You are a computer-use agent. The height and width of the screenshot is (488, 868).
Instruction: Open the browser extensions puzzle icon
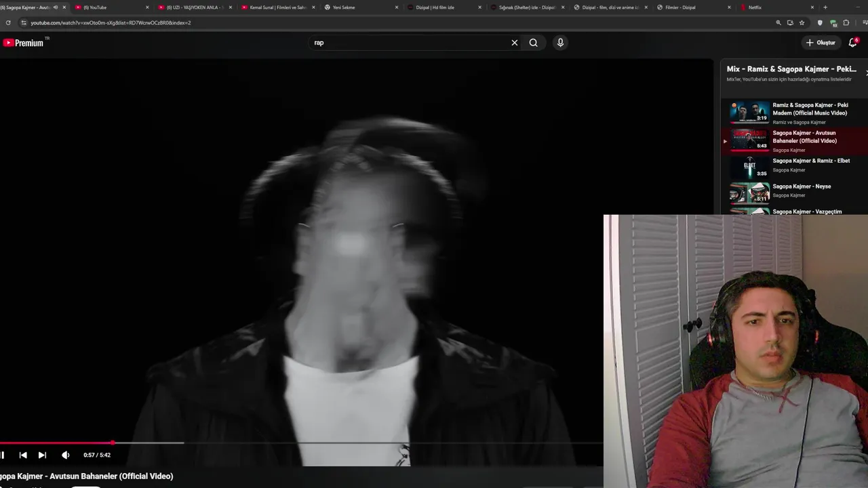click(x=846, y=22)
